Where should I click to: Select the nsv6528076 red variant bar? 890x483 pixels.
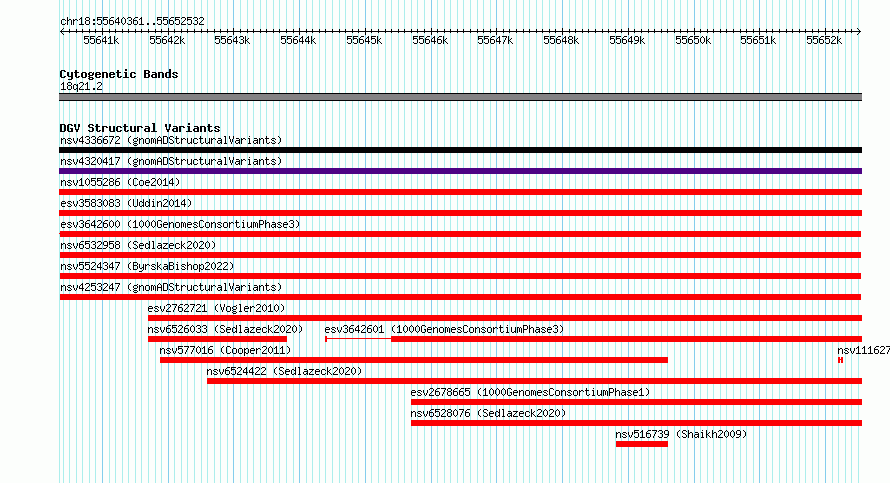(x=636, y=423)
